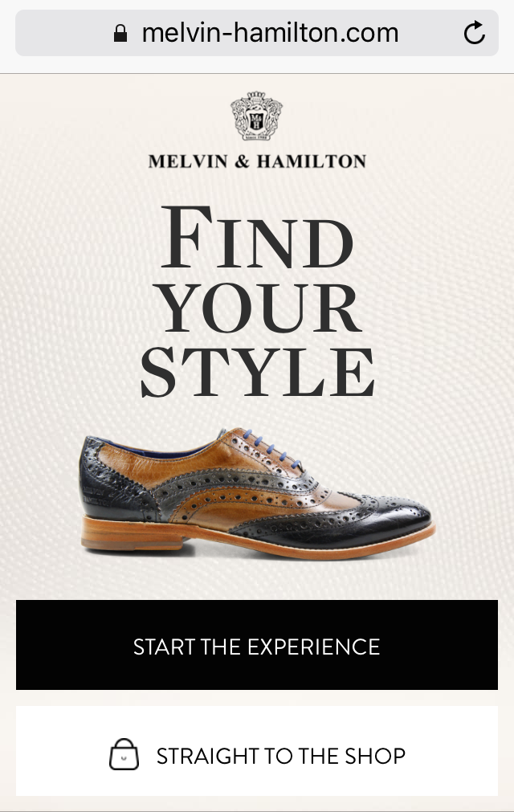Click the Melvin & Hamilton crest logo

coord(257,116)
